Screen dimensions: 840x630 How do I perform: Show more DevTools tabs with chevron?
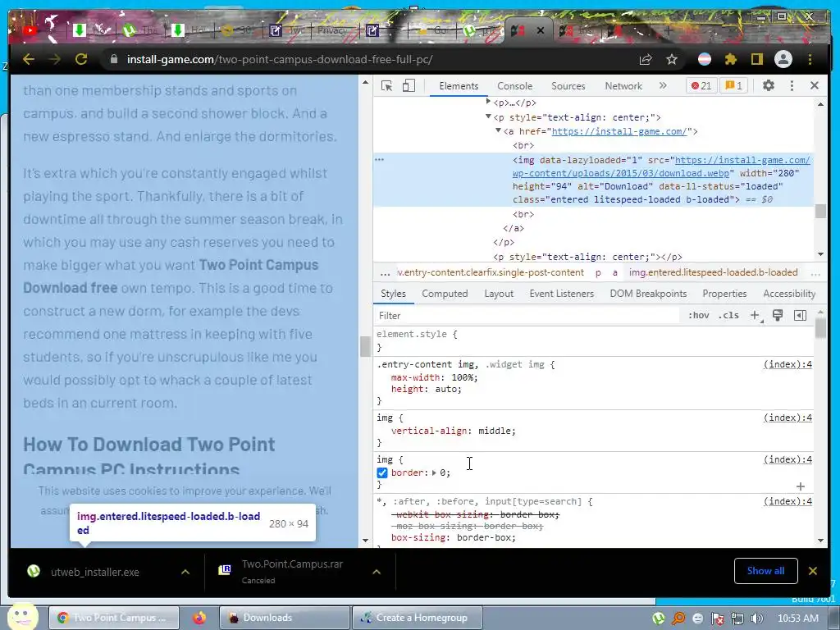click(x=663, y=85)
